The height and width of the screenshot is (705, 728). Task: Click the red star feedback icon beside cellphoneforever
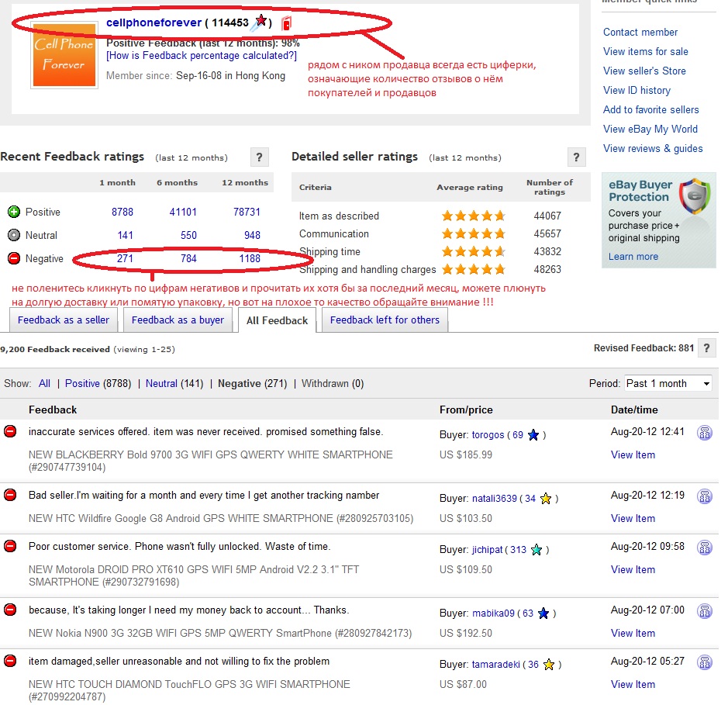tap(260, 22)
